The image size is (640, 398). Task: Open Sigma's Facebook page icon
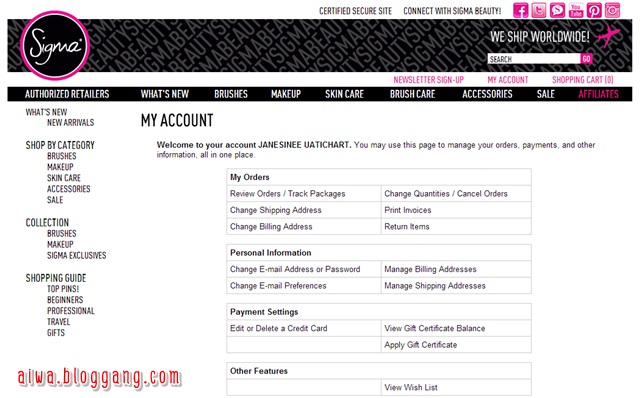(x=520, y=10)
